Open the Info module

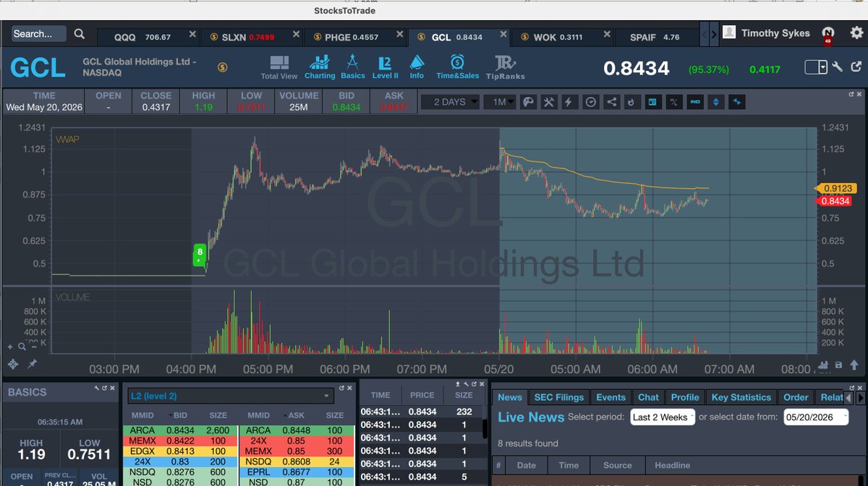pyautogui.click(x=417, y=67)
